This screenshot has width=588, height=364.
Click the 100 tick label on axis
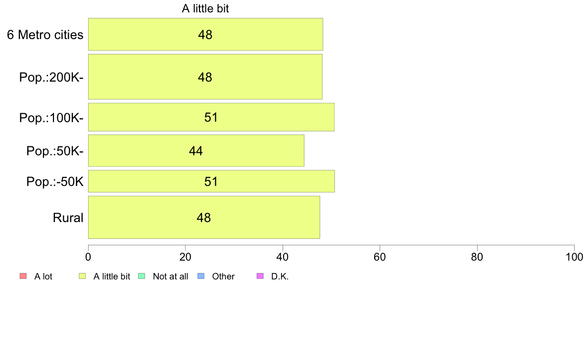(574, 257)
